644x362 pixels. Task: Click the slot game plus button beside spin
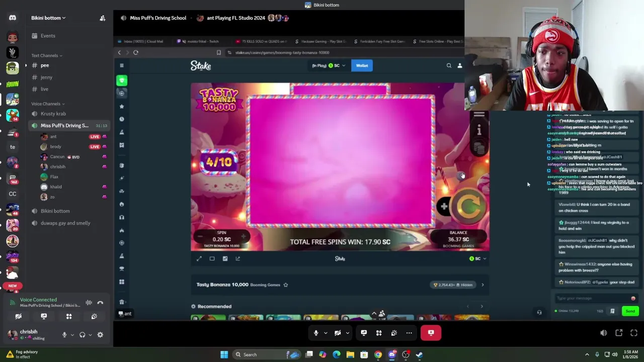point(444,206)
